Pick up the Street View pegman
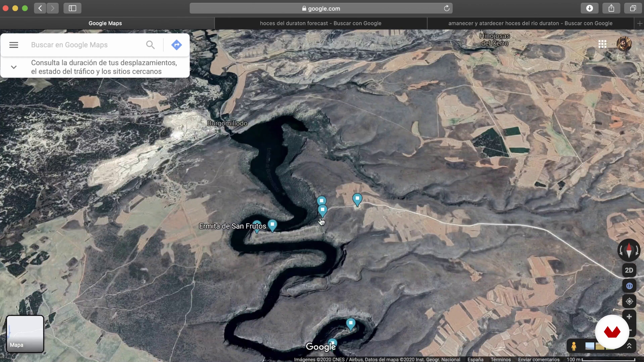644x362 pixels. click(x=574, y=346)
